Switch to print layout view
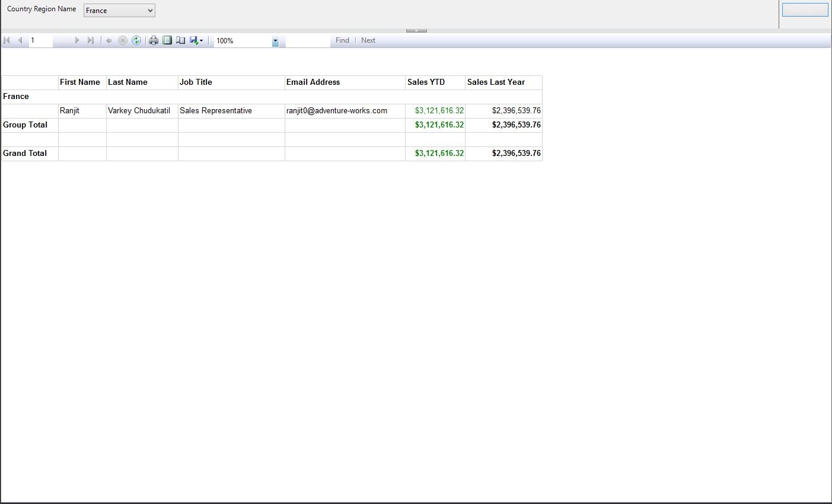 click(x=167, y=40)
